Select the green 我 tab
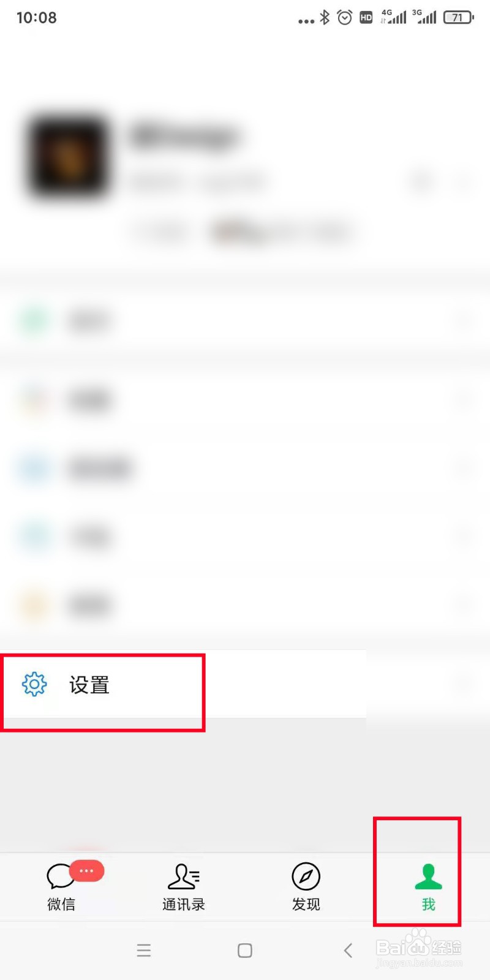 pyautogui.click(x=428, y=886)
